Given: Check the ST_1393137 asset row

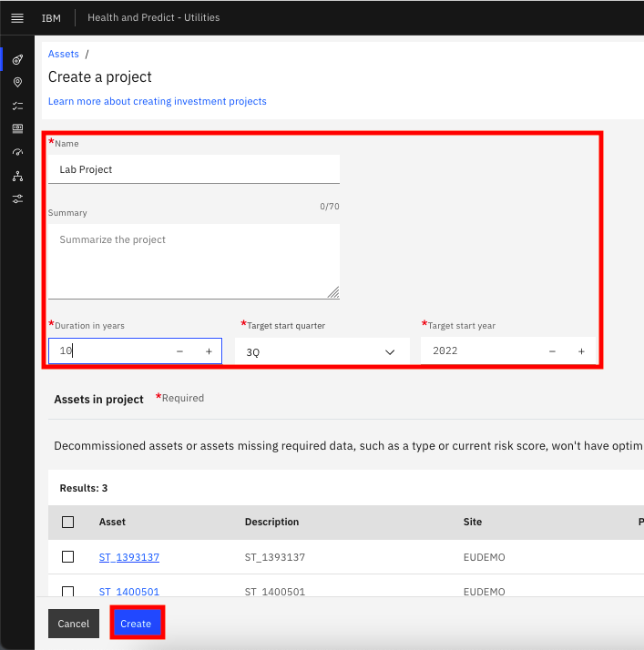Looking at the screenshot, I should point(68,557).
